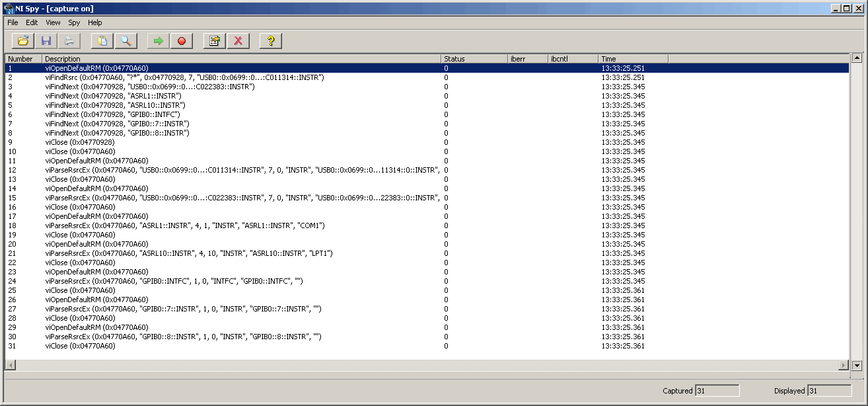Click the floppy disk Save icon

[x=46, y=41]
